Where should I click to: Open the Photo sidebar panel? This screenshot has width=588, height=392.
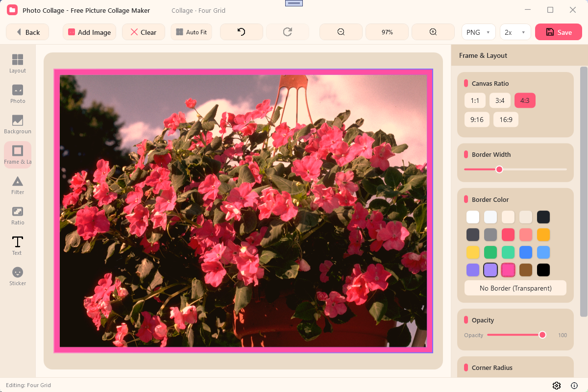tap(18, 94)
